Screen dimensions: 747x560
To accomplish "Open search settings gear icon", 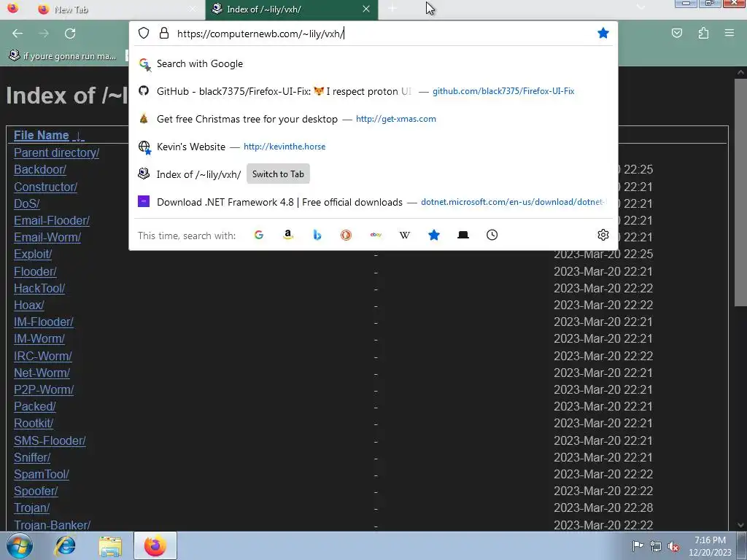I will pyautogui.click(x=603, y=235).
